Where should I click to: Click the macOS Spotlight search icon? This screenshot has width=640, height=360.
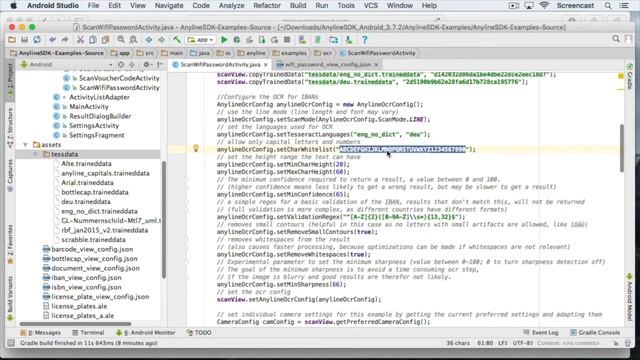608,6
